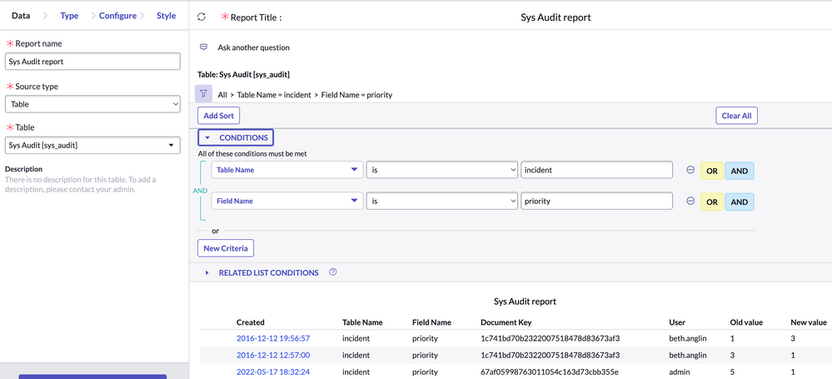832x379 pixels.
Task: Click Table Name = incident breadcrumb
Action: 274,94
